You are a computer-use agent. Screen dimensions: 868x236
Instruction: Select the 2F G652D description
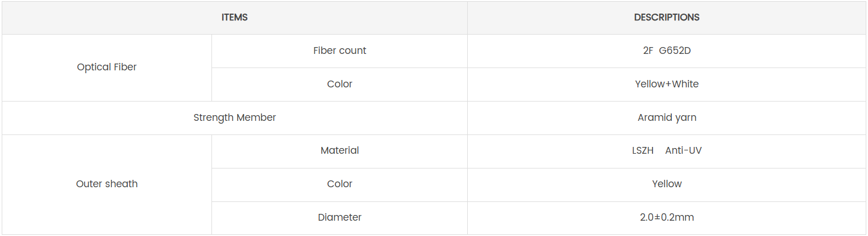coord(667,50)
